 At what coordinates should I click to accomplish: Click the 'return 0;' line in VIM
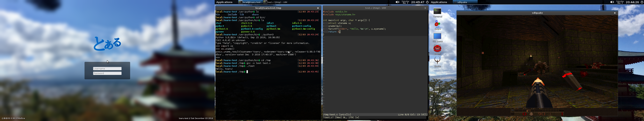click(335, 32)
